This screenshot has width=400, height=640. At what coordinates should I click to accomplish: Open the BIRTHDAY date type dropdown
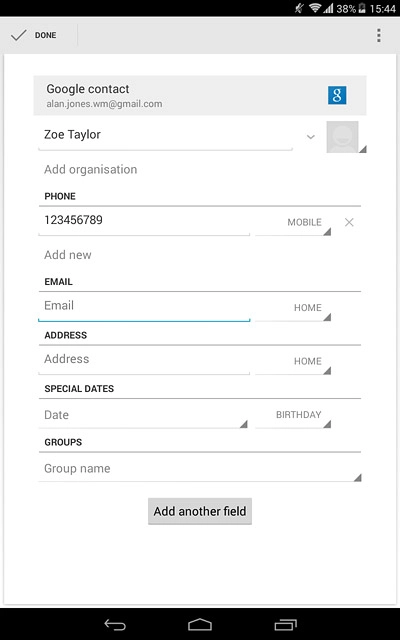pyautogui.click(x=293, y=416)
